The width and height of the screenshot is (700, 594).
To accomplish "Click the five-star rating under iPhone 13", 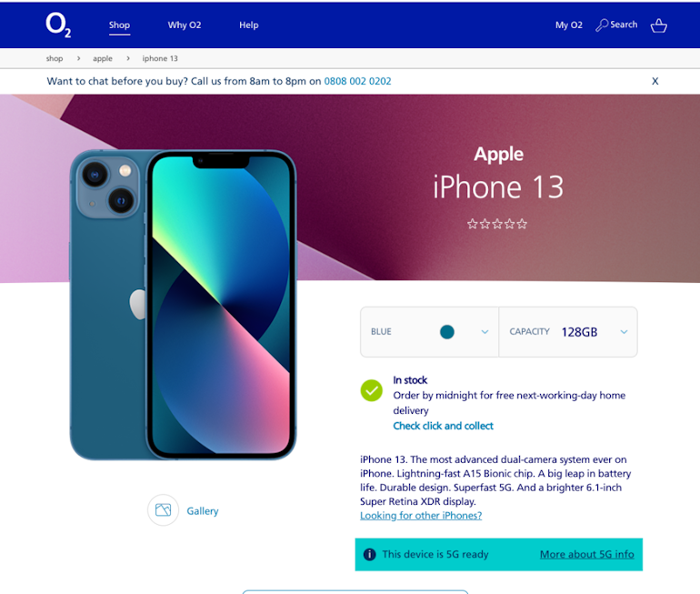I will pos(497,224).
